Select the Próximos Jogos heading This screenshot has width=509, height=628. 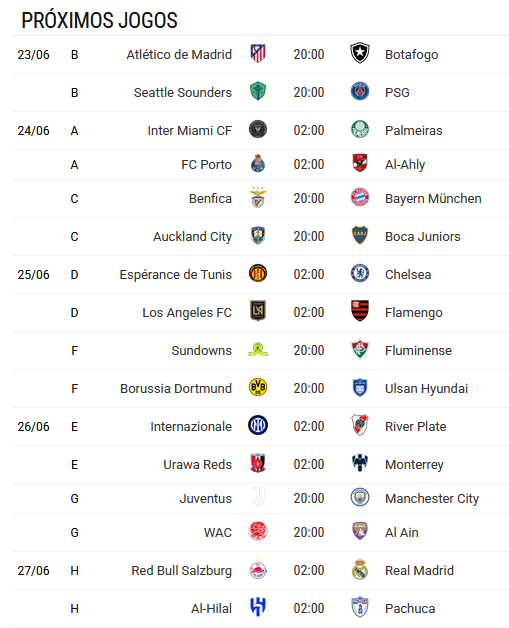99,20
